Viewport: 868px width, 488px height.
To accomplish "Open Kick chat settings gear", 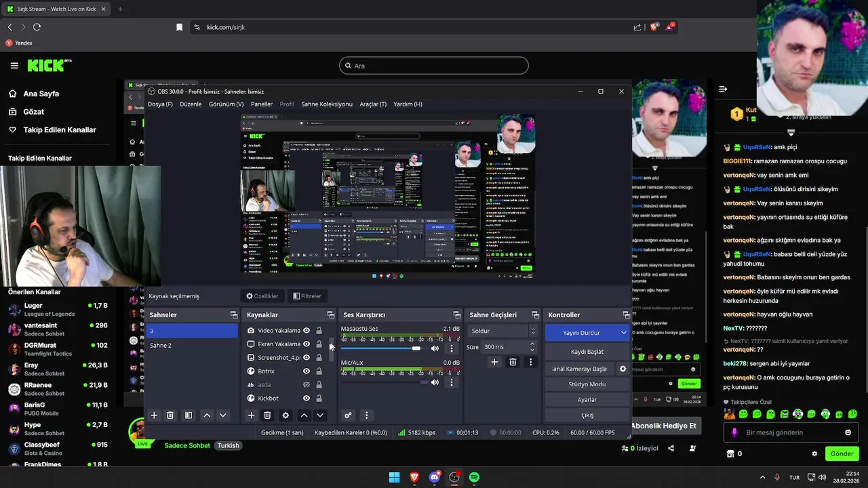I will (x=814, y=454).
